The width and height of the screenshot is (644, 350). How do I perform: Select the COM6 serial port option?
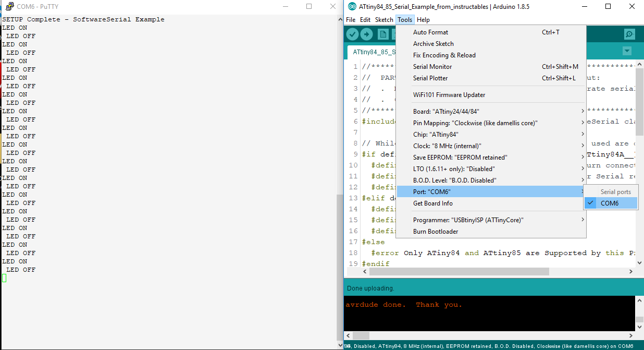click(x=610, y=203)
